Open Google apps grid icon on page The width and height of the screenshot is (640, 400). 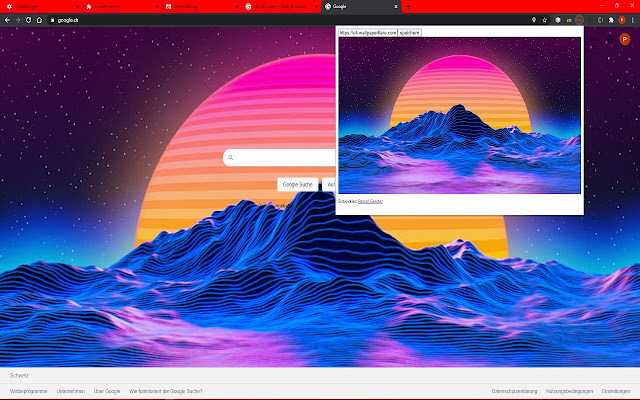pyautogui.click(x=610, y=39)
